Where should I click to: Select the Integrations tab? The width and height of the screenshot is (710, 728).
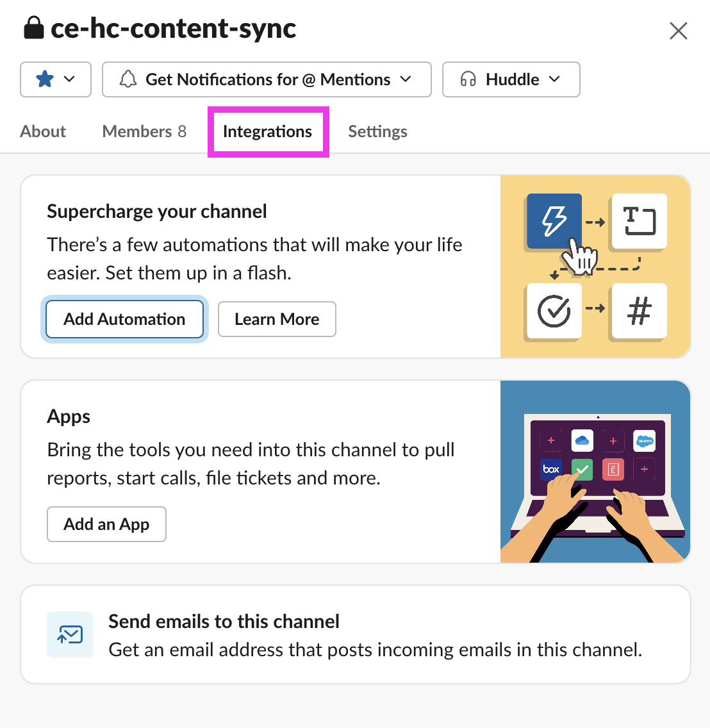267,131
